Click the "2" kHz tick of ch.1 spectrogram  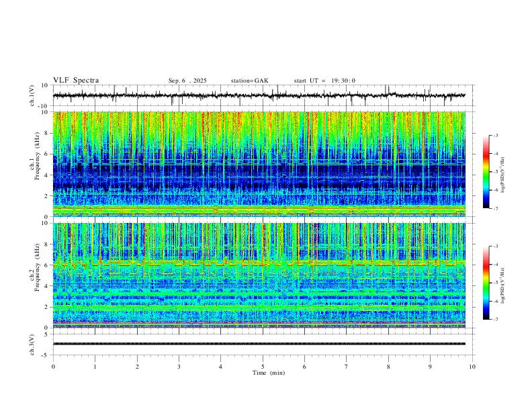coord(46,196)
